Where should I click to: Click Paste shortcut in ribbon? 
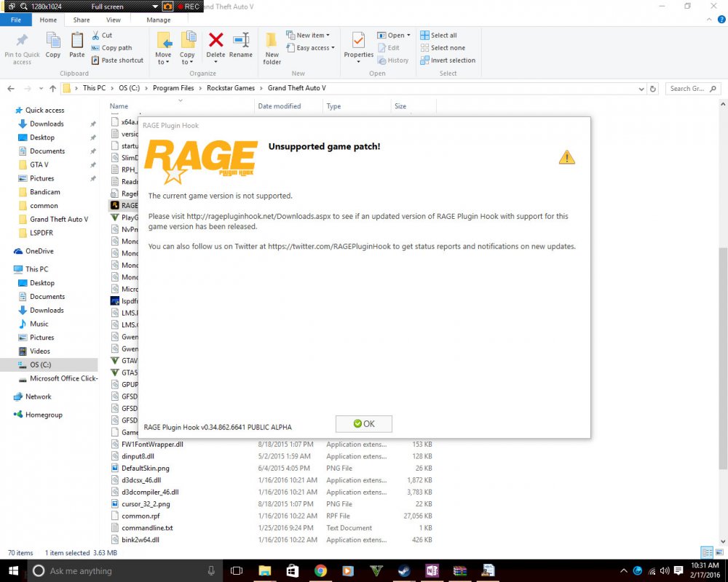coord(117,60)
